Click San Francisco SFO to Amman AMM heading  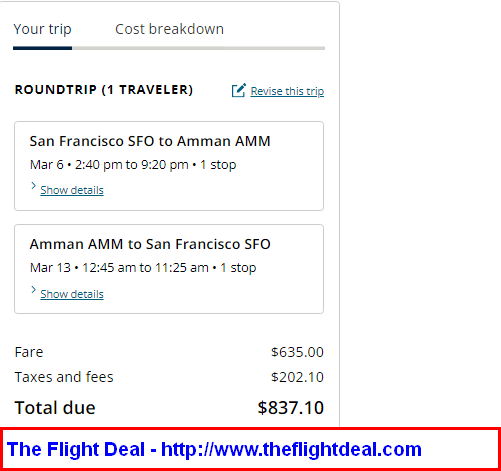[x=150, y=141]
